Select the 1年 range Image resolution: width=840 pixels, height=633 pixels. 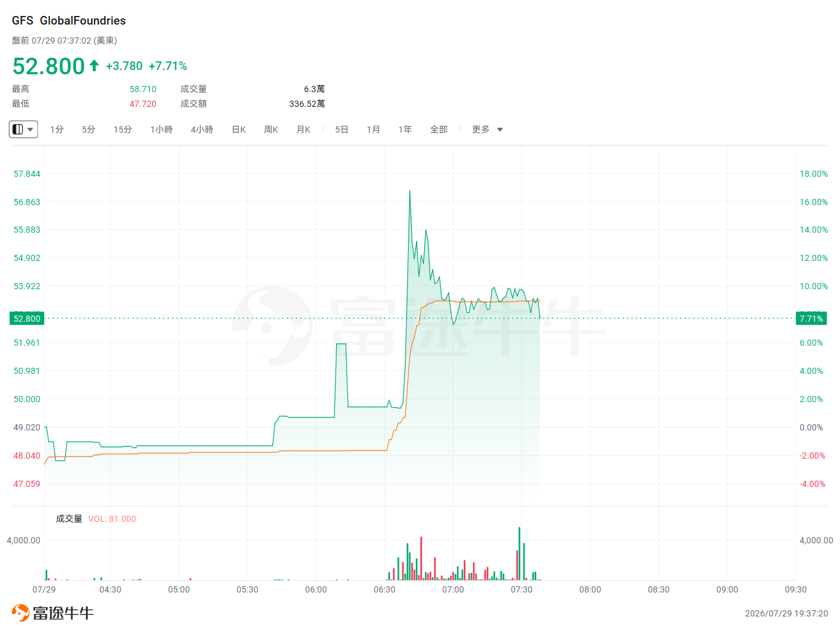[x=405, y=130]
